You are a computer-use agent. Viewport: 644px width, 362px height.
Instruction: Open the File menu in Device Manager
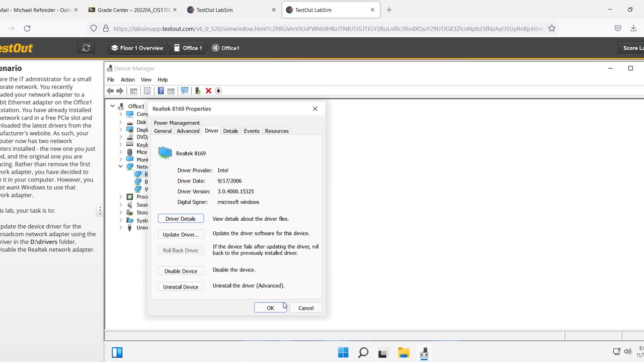(x=111, y=79)
